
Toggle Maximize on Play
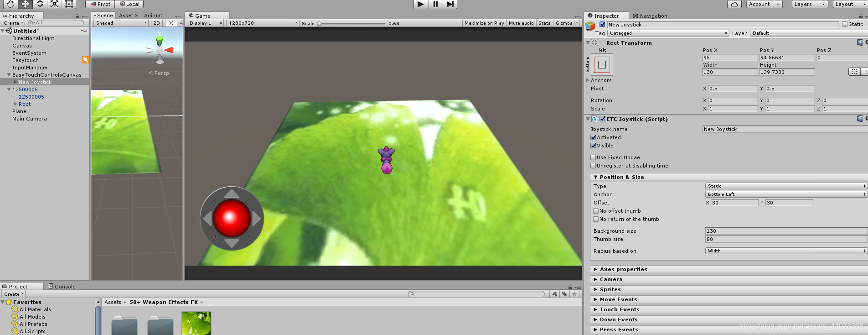point(484,23)
